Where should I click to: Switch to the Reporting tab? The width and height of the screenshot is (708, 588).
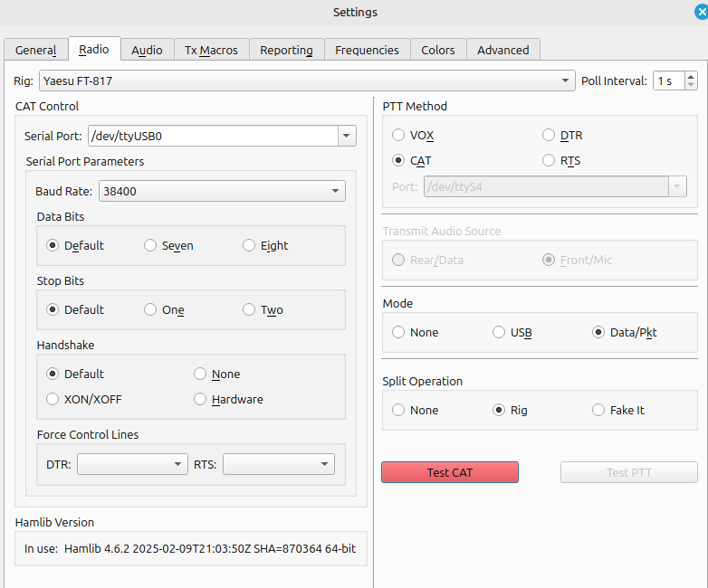point(286,50)
